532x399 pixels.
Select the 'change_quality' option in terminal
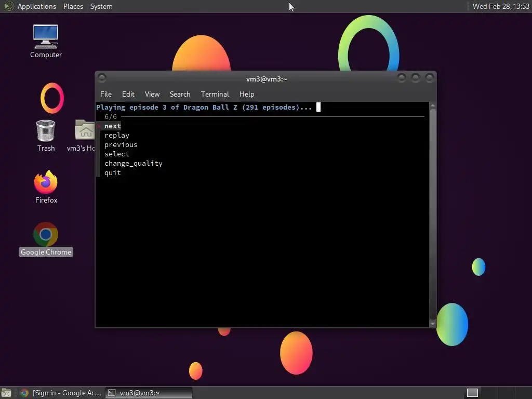point(134,163)
